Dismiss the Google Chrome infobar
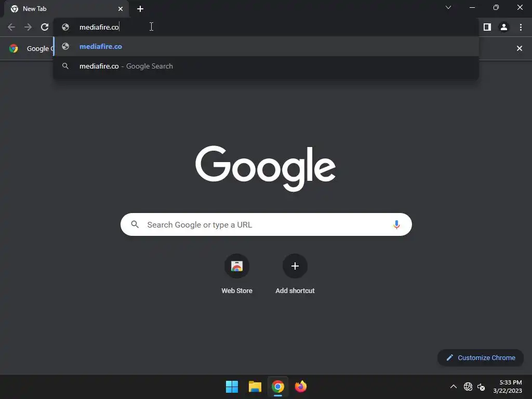This screenshot has width=532, height=399. pyautogui.click(x=519, y=48)
